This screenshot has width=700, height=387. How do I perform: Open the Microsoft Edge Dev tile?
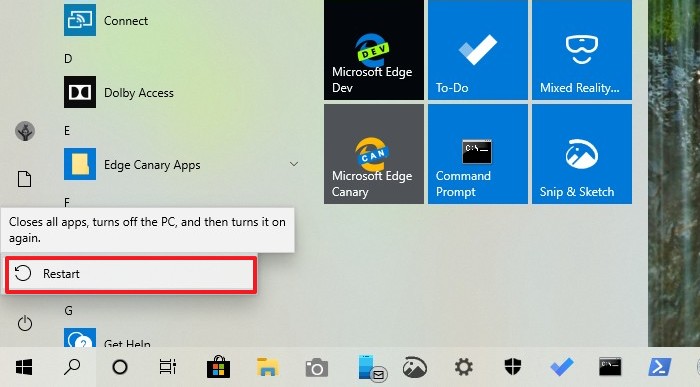(374, 50)
